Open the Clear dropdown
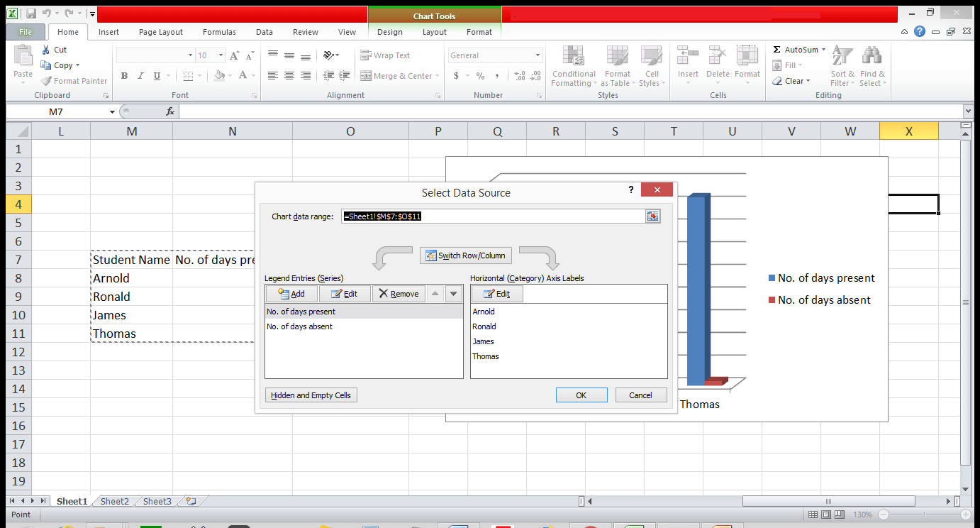Viewport: 980px width, 528px height. (809, 81)
